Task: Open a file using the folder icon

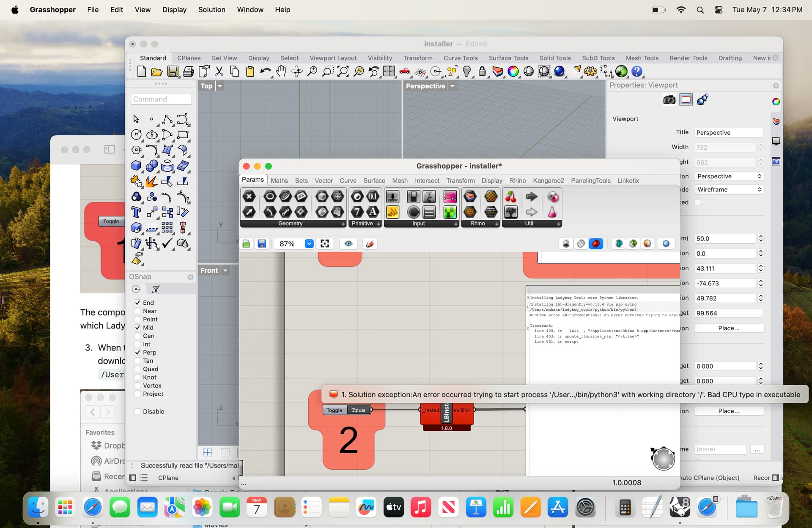Action: pyautogui.click(x=157, y=71)
